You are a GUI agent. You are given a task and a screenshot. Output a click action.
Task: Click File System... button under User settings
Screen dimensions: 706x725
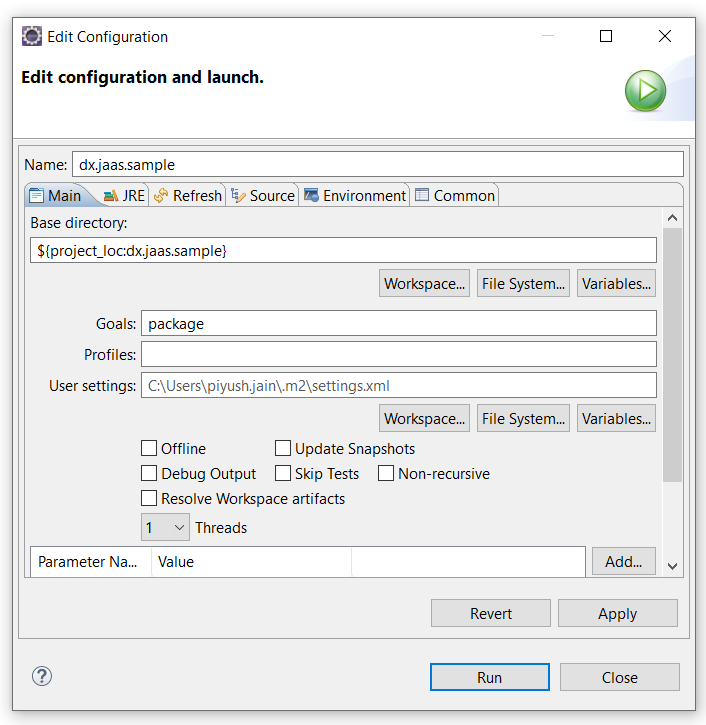point(523,418)
